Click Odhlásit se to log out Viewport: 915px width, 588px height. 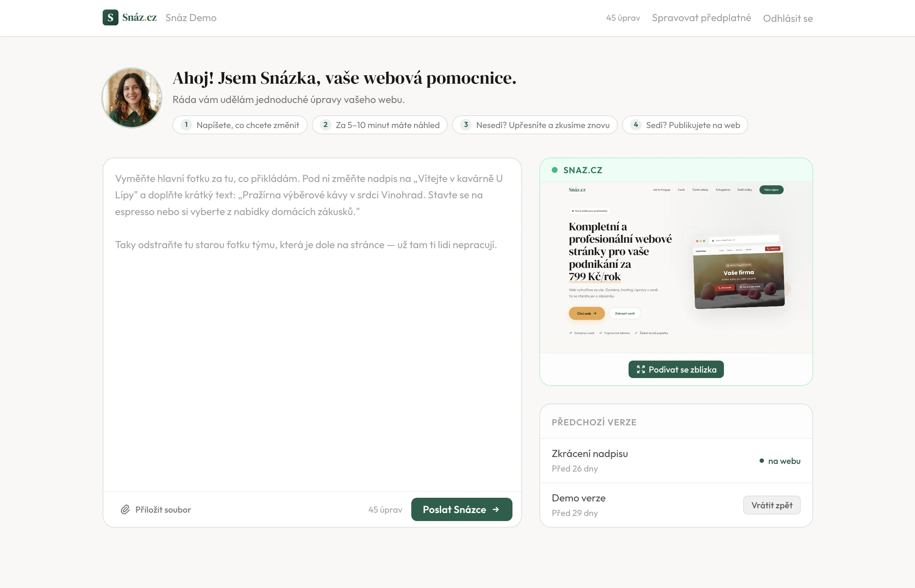tap(788, 18)
